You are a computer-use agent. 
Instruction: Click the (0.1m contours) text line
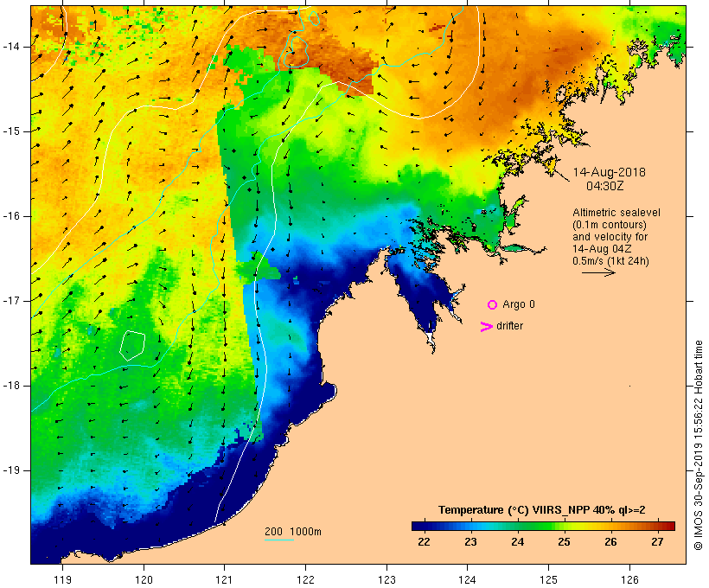[609, 225]
